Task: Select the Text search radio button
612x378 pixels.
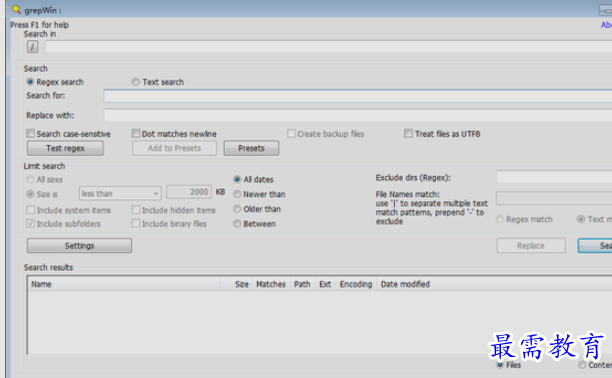Action: point(135,82)
